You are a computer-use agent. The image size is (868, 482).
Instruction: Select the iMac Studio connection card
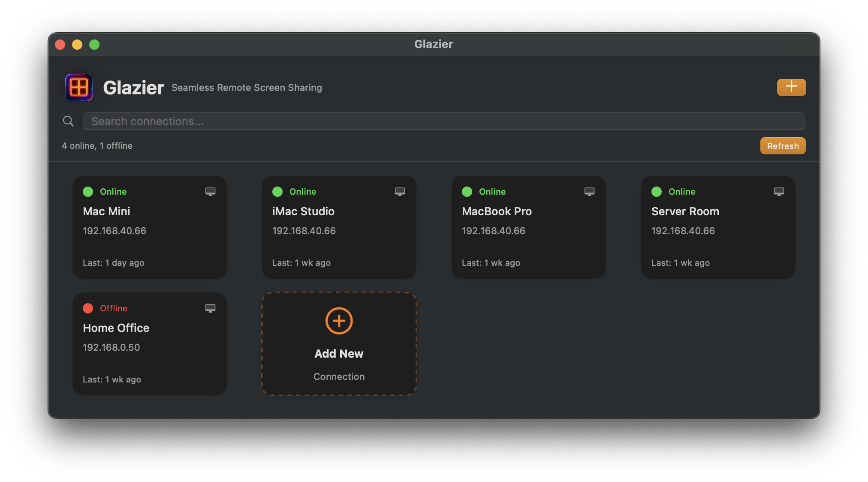(x=339, y=227)
